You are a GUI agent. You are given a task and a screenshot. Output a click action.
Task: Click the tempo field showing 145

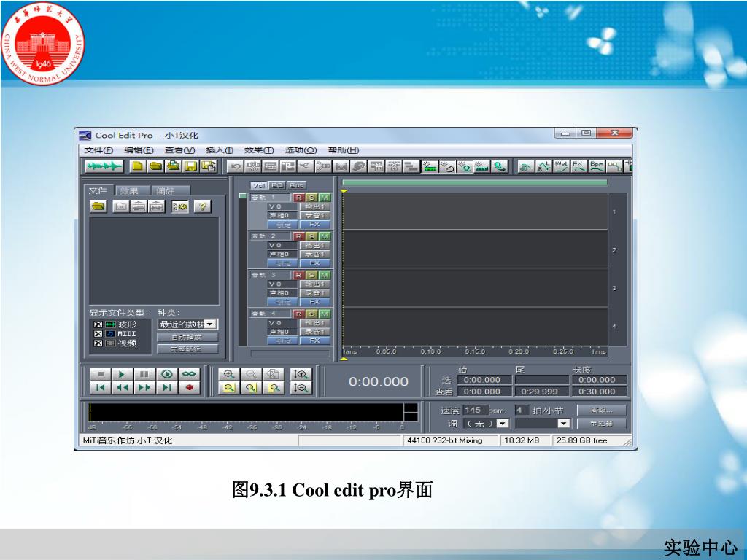[475, 410]
